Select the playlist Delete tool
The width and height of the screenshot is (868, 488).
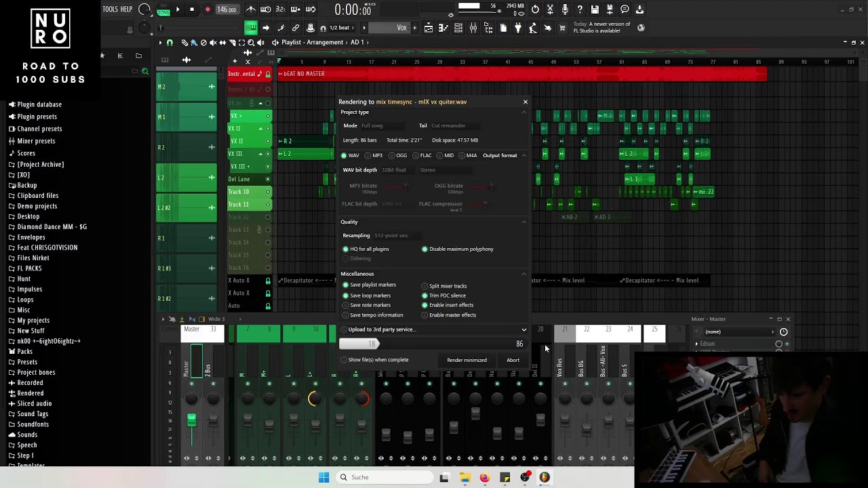tap(203, 43)
